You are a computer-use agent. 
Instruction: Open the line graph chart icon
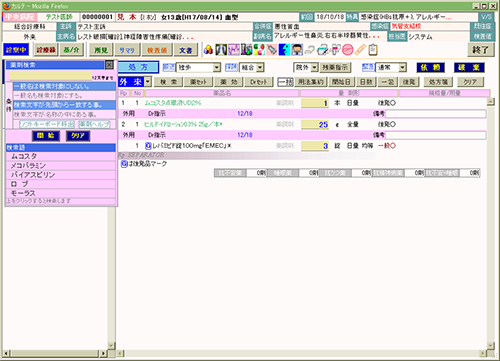[234, 50]
